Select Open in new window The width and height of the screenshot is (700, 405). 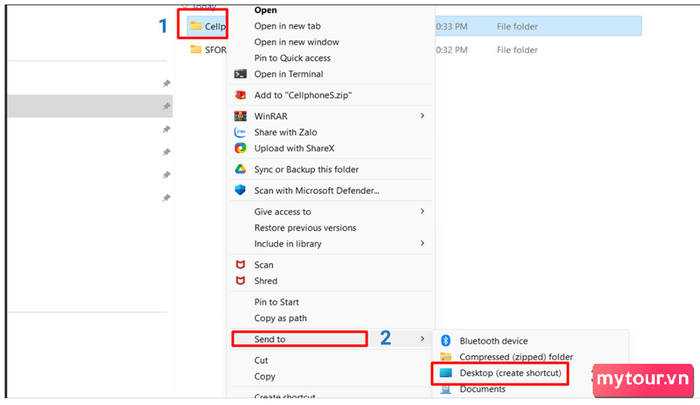click(x=297, y=42)
